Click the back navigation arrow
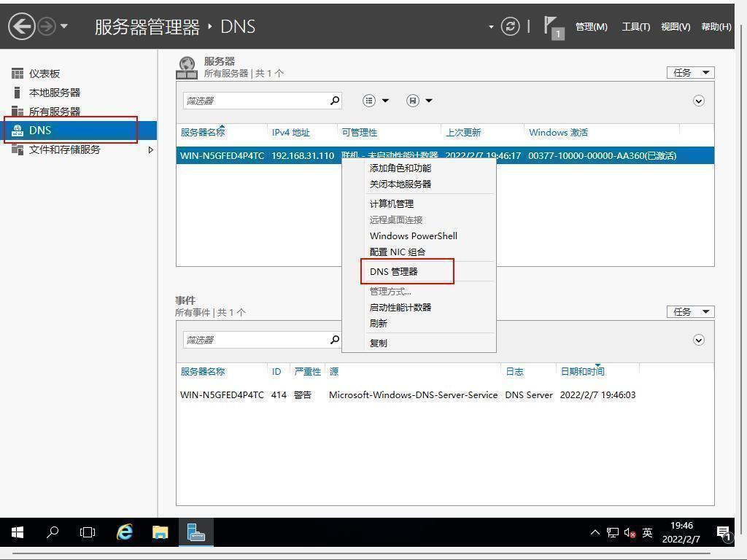Screen dimensions: 747x560 [x=22, y=26]
